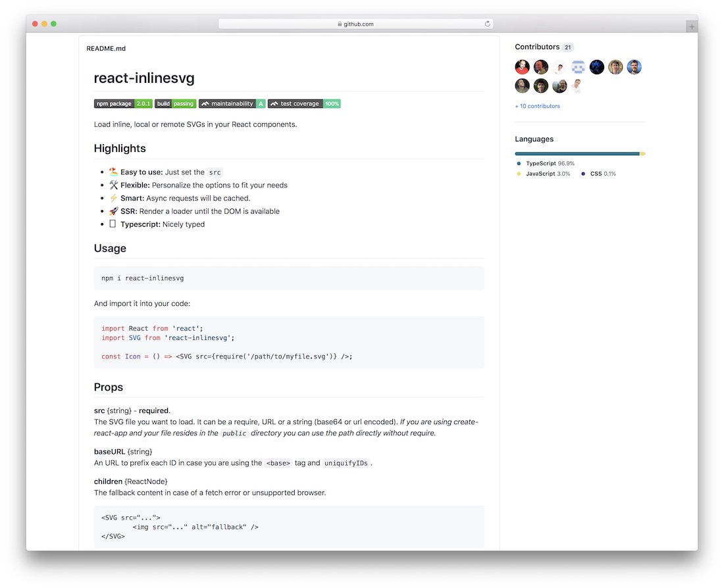This screenshot has height=588, width=724.
Task: Click the blue dot beside TypeScript language
Action: (x=519, y=163)
